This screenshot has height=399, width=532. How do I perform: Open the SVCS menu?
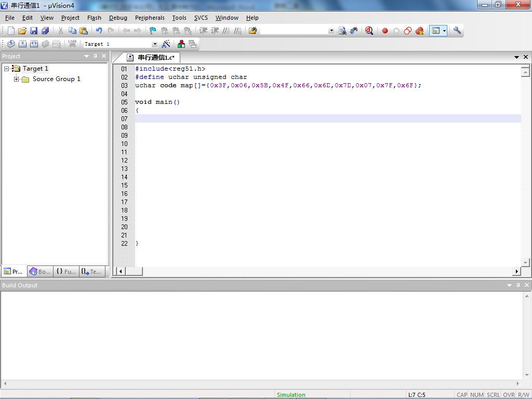tap(201, 18)
